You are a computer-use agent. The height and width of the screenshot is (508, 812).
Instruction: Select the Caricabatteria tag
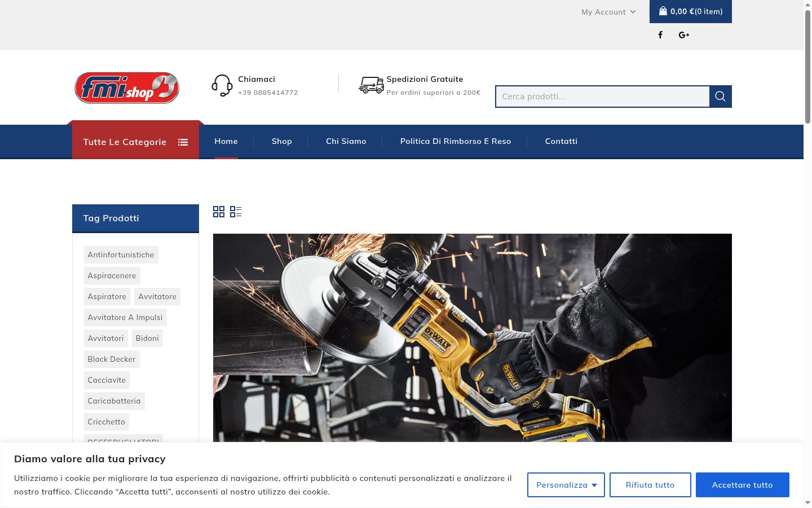click(114, 401)
